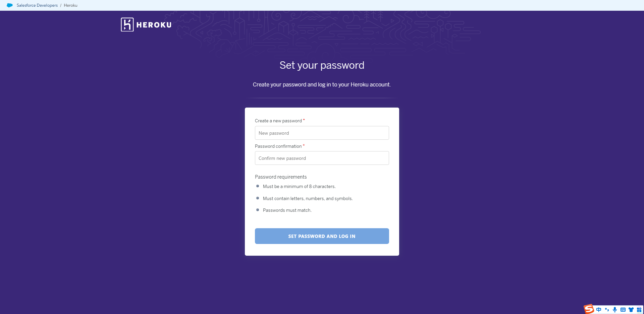
Task: Open the Salesforce Developers breadcrumb link
Action: 37,5
